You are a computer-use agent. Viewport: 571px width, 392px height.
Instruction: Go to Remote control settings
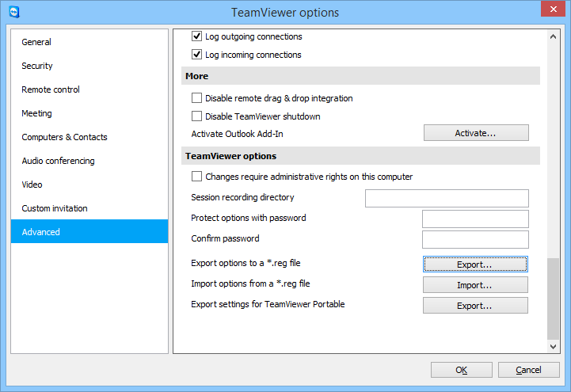pos(89,89)
